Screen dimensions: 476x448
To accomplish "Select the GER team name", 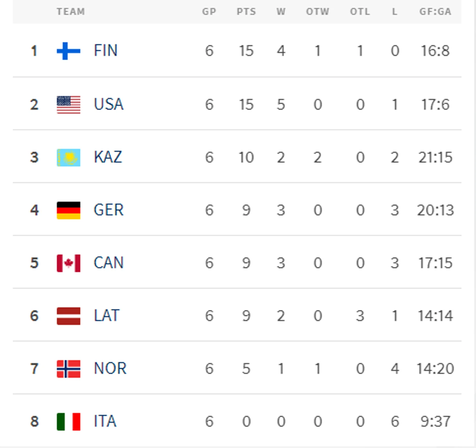I will click(x=109, y=210).
